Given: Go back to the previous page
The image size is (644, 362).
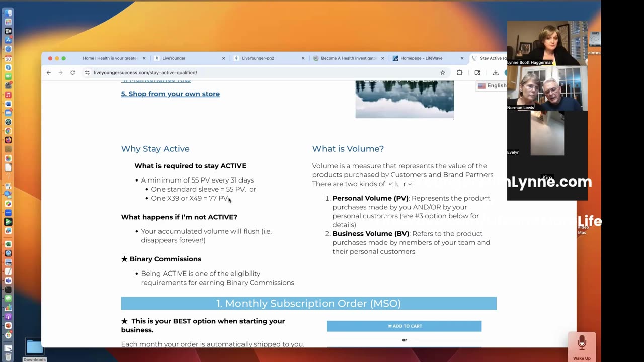Looking at the screenshot, I should coord(49,73).
